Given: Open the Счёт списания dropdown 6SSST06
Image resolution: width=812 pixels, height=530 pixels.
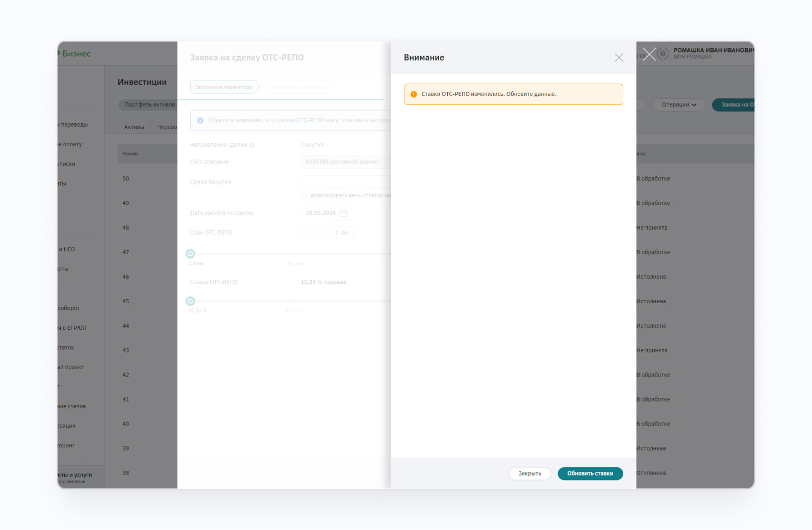Looking at the screenshot, I should (x=346, y=162).
